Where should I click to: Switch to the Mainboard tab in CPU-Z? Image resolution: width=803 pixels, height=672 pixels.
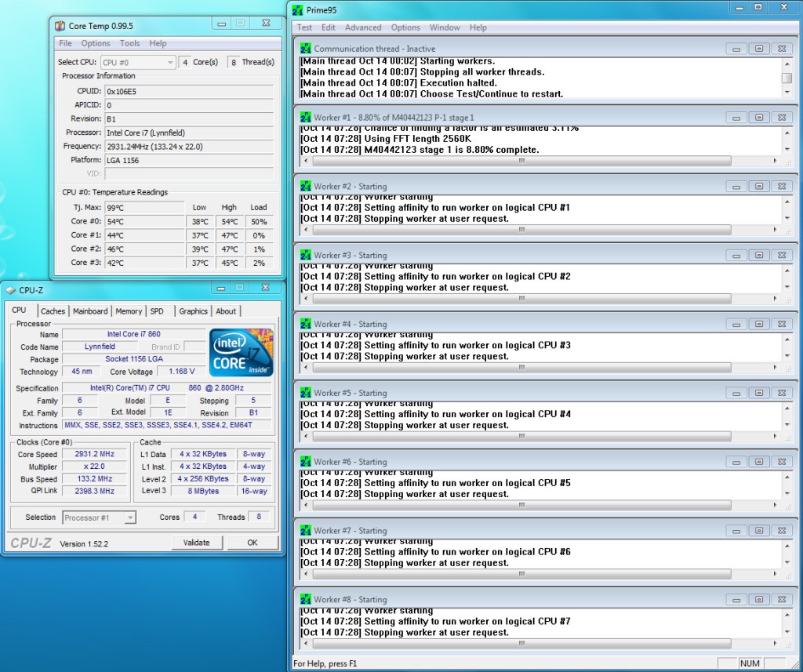[x=90, y=311]
